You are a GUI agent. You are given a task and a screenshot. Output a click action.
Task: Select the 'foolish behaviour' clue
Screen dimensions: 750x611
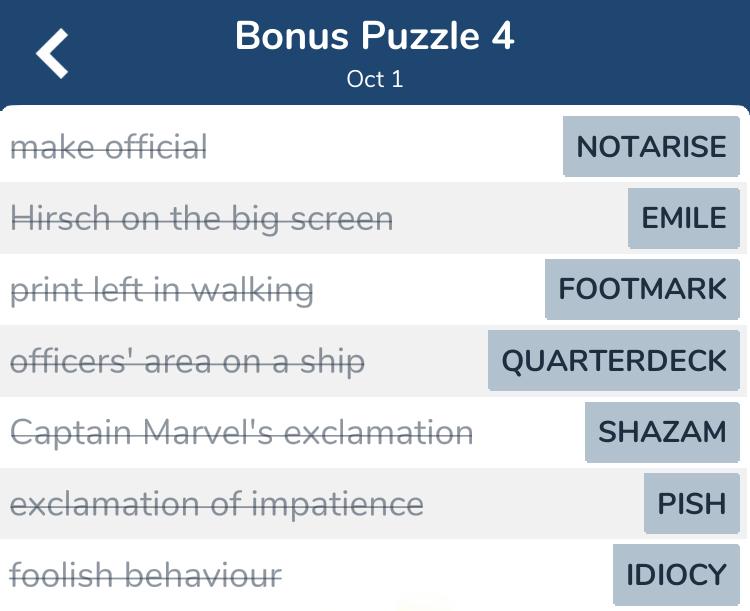coord(146,575)
